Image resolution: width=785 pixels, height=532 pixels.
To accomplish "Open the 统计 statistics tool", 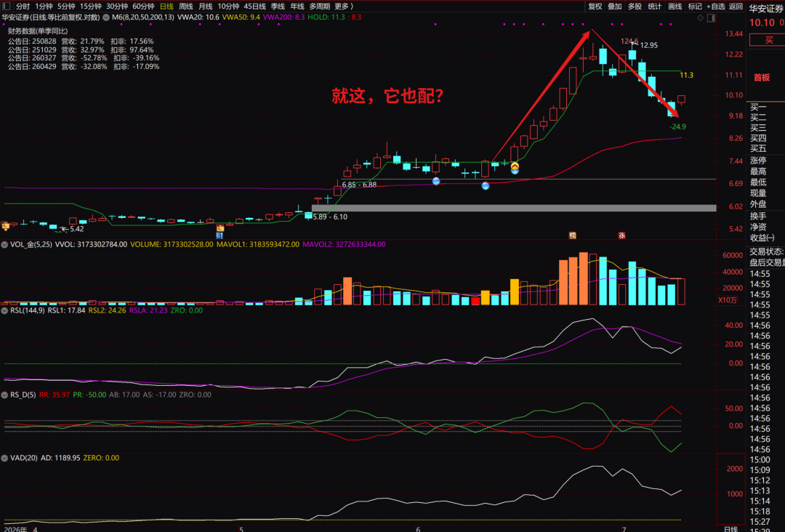I will tap(655, 7).
